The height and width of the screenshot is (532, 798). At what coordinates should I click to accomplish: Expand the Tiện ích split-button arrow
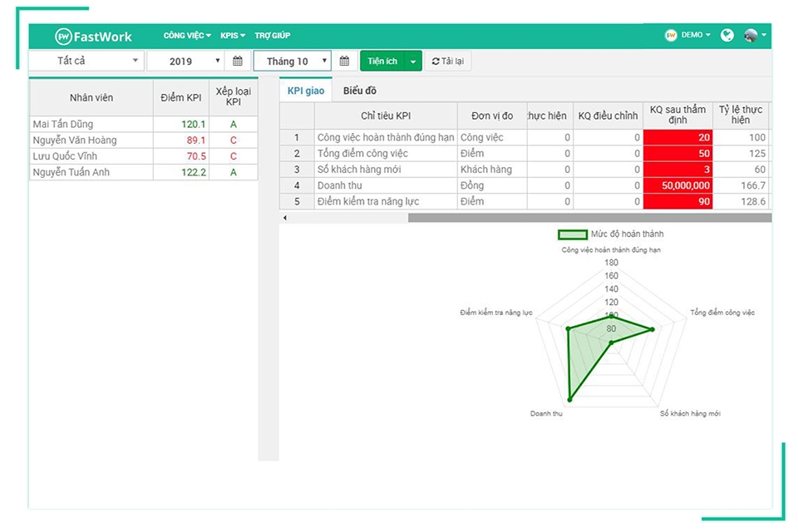pyautogui.click(x=413, y=61)
